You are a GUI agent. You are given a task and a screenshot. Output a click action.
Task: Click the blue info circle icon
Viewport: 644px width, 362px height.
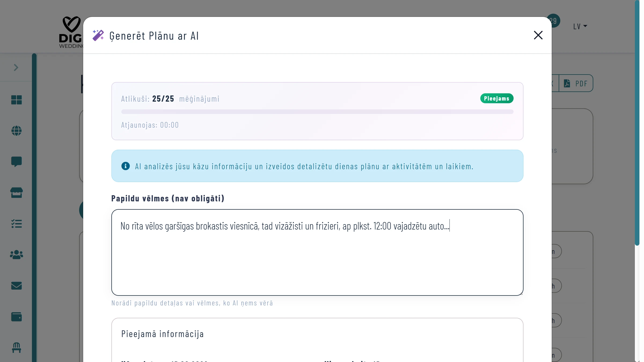tap(125, 166)
